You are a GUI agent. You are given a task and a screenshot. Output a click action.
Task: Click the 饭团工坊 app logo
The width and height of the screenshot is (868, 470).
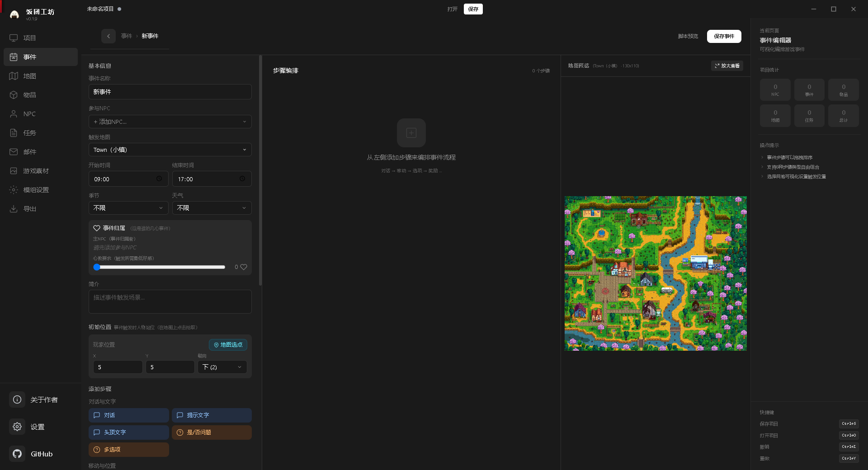(x=14, y=14)
